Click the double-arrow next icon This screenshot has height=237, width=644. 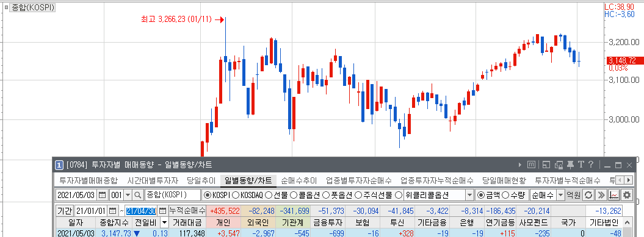tap(601, 195)
